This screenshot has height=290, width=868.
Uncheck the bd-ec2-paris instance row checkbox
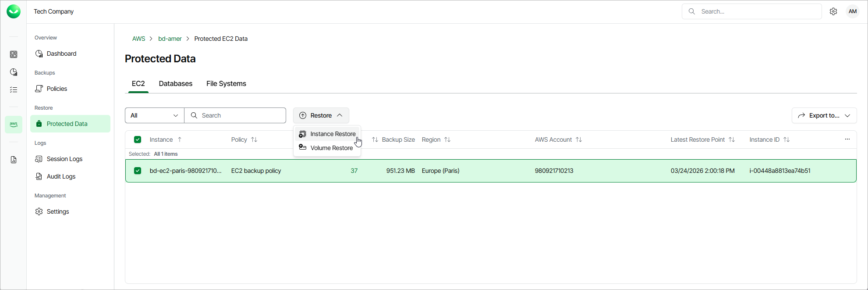[138, 171]
